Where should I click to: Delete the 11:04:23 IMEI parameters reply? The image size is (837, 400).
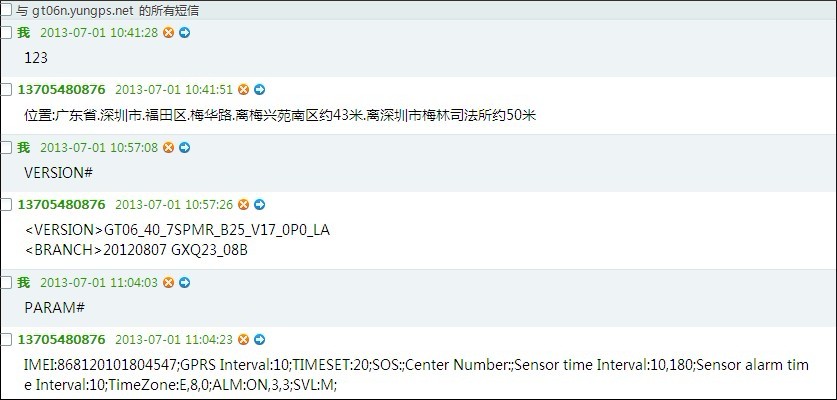coord(243,340)
